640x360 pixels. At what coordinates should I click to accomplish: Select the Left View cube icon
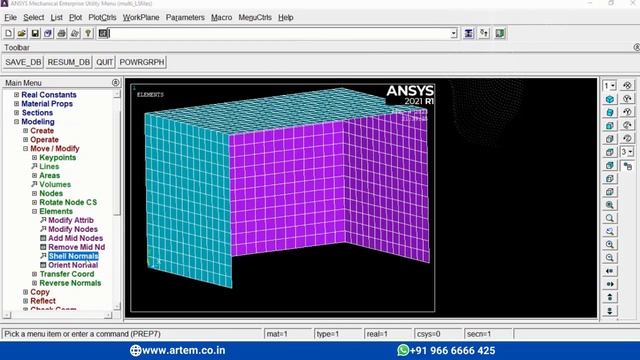pos(610,179)
